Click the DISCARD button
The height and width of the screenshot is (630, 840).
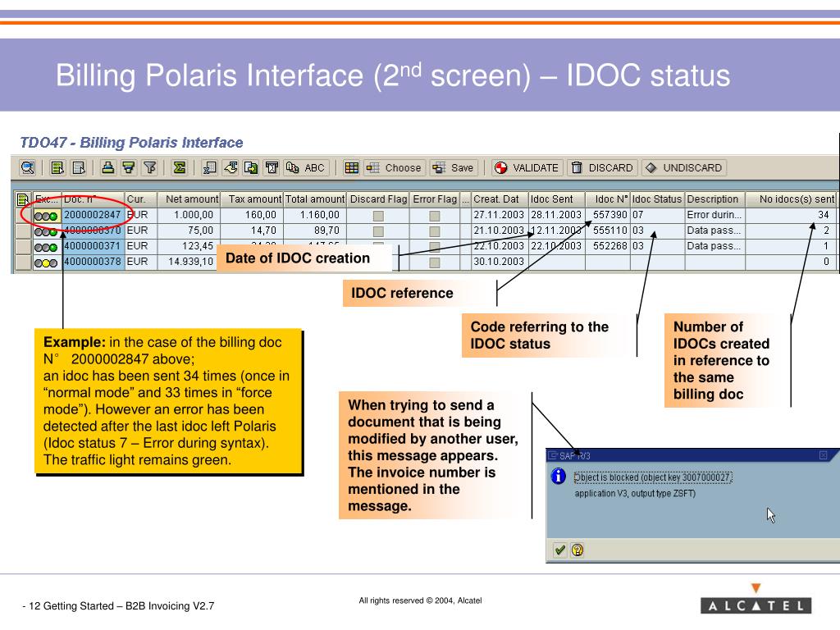pyautogui.click(x=601, y=167)
